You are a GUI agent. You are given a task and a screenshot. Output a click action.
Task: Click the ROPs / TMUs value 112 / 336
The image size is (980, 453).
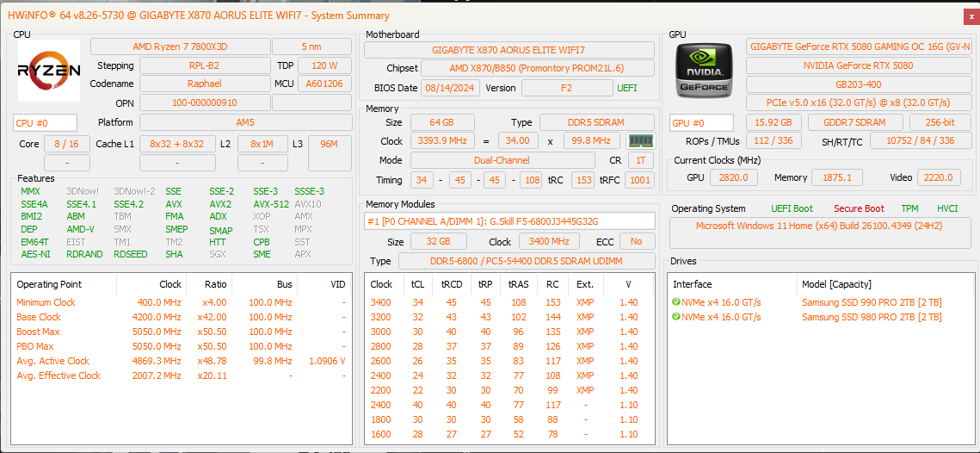pyautogui.click(x=774, y=141)
